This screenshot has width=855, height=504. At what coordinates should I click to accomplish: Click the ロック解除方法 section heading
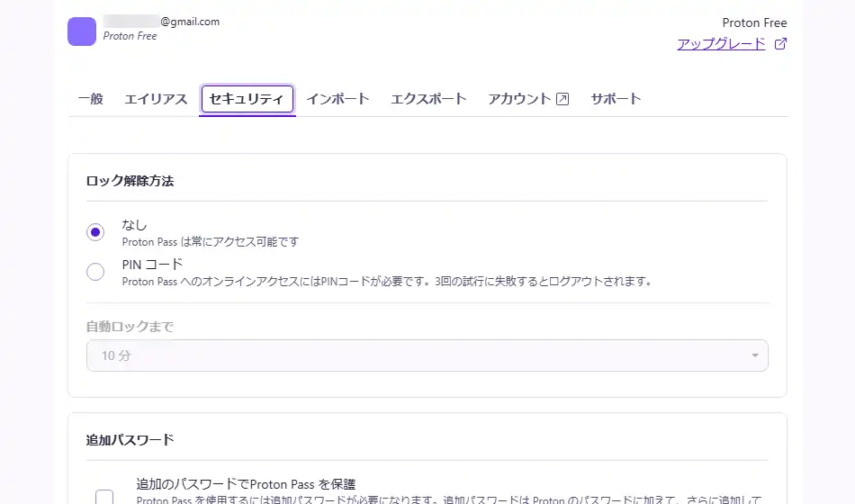pos(130,180)
